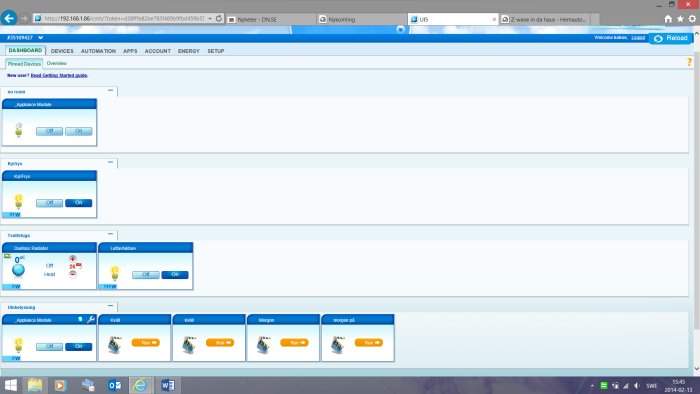Open the ACCOUNT menu tab

click(x=158, y=51)
